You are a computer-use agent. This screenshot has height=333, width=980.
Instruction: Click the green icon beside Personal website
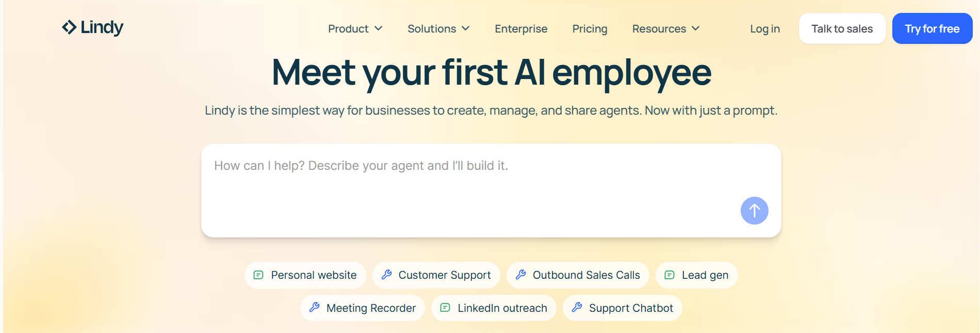coord(258,275)
